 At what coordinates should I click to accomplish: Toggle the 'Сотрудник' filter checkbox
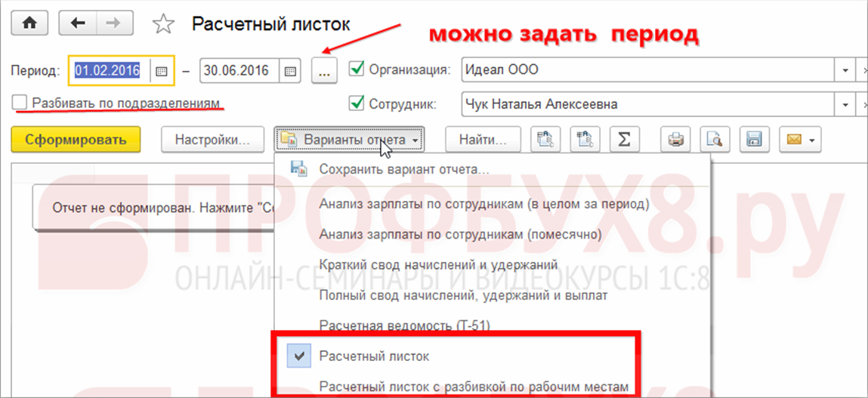357,104
